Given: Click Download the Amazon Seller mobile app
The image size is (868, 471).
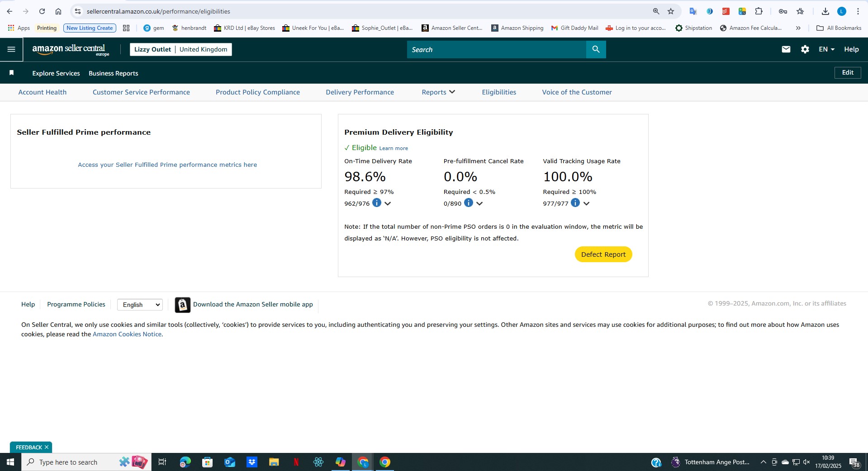Looking at the screenshot, I should pyautogui.click(x=253, y=304).
